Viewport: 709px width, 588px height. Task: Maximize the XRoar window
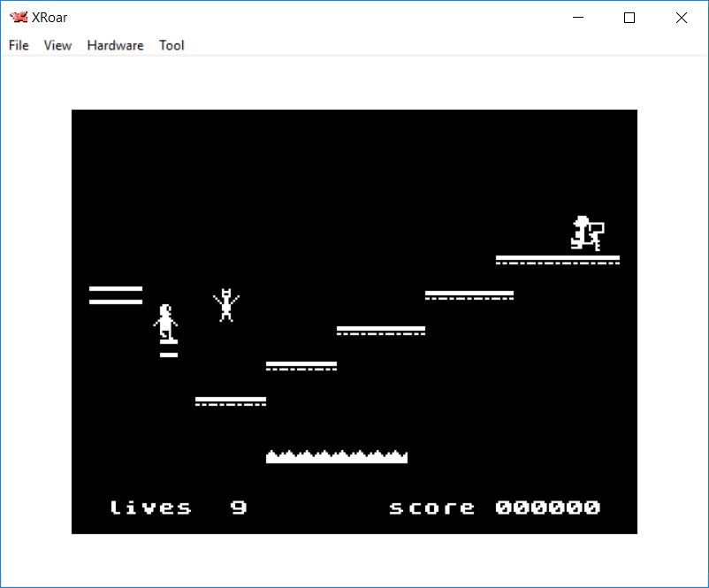629,18
